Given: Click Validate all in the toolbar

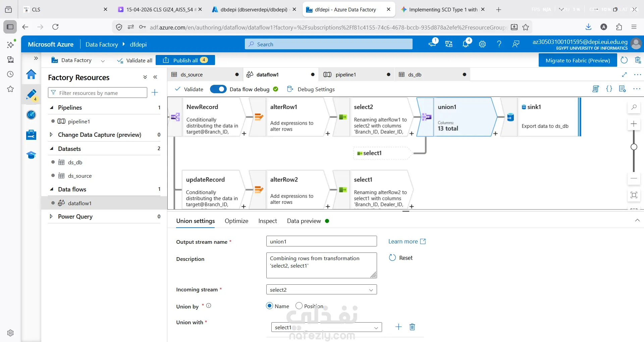Looking at the screenshot, I should [x=135, y=60].
